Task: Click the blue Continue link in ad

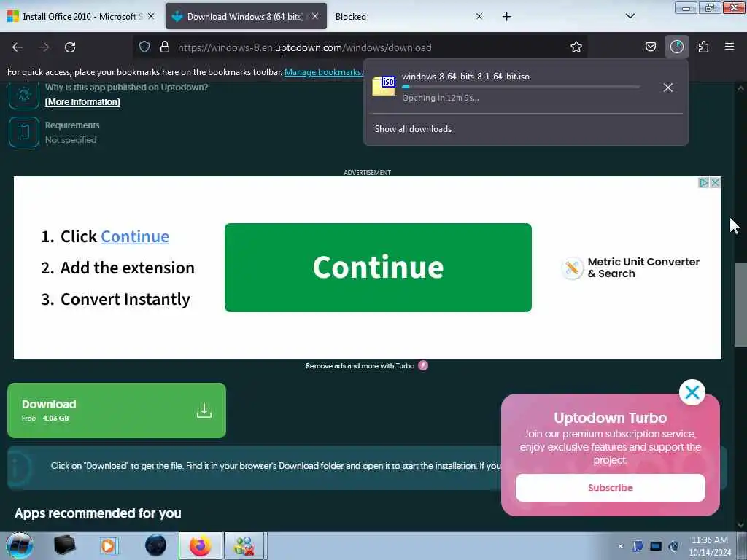Action: tap(135, 236)
